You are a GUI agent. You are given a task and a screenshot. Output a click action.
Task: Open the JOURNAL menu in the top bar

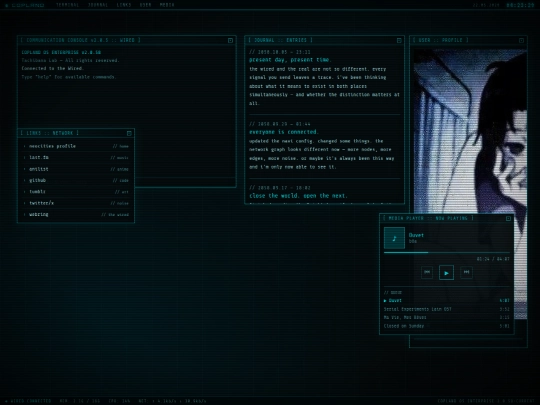click(x=98, y=5)
